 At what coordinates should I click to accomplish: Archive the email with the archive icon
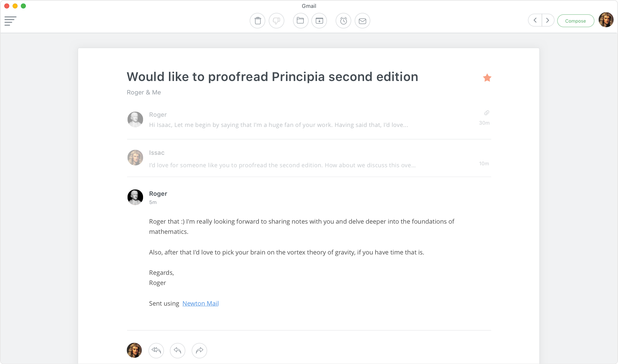[319, 20]
